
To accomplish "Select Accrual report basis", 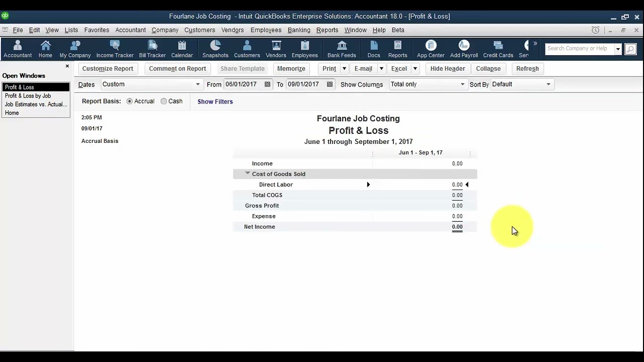I will pos(130,101).
